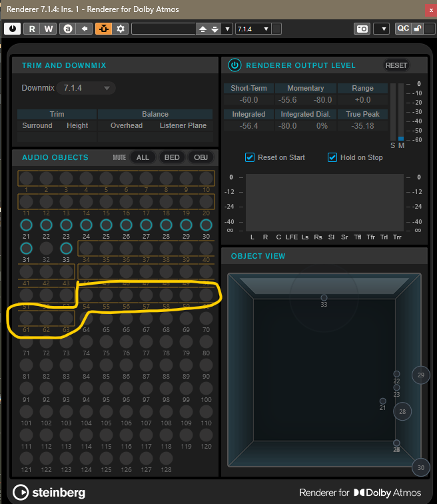The image size is (437, 504).
Task: Click audio object 61 circle
Action: point(26,319)
